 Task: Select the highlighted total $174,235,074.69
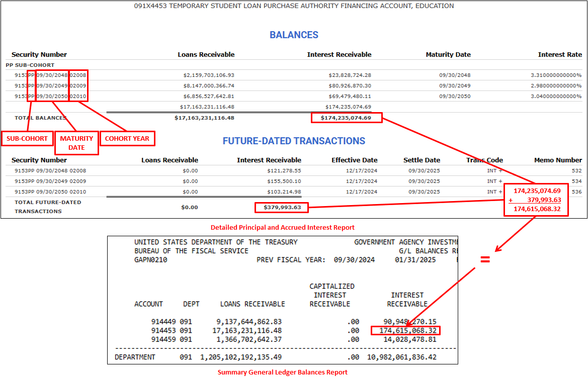[346, 117]
